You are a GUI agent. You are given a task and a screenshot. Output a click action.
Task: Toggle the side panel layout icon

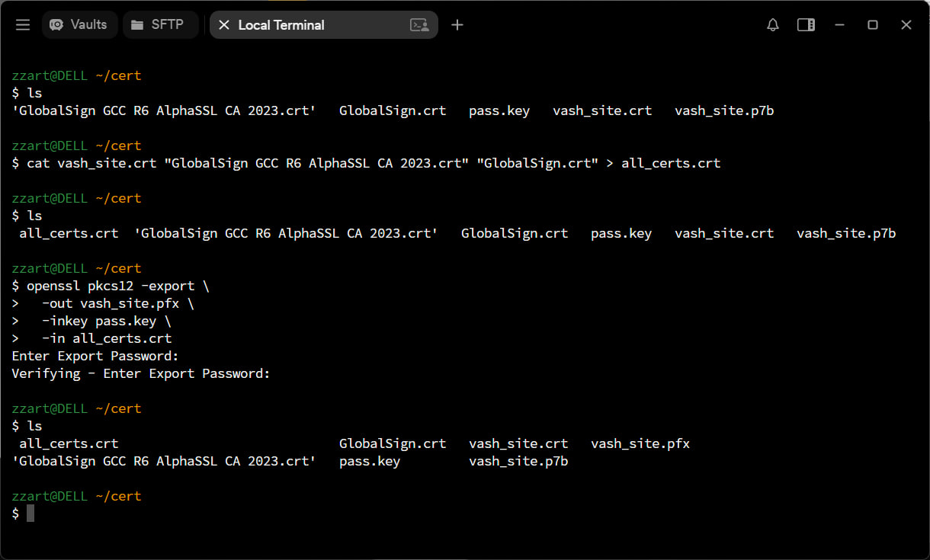(x=806, y=24)
